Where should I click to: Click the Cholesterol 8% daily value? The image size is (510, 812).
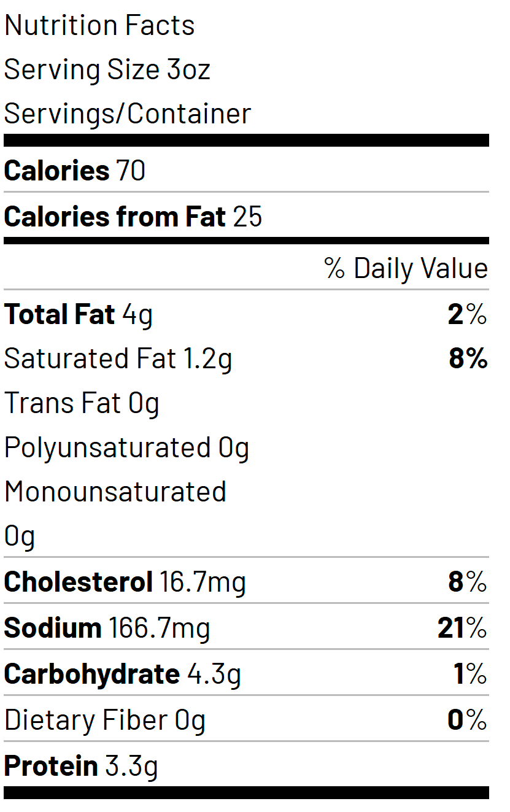pyautogui.click(x=468, y=582)
